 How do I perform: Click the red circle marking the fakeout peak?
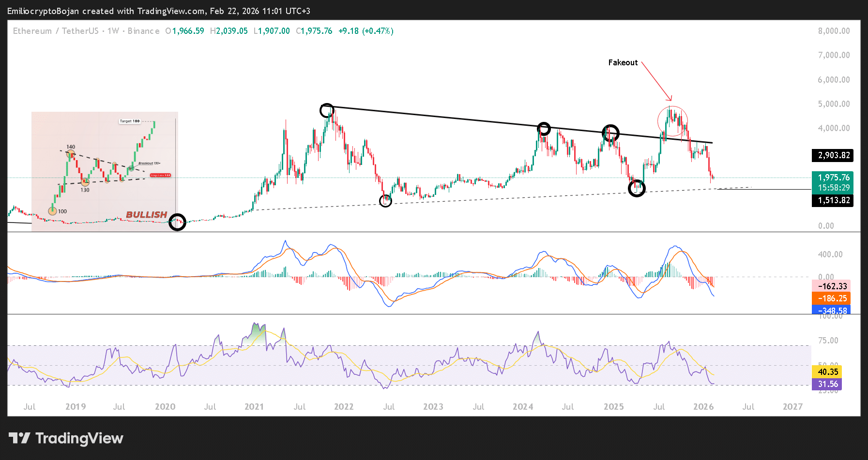click(x=672, y=121)
